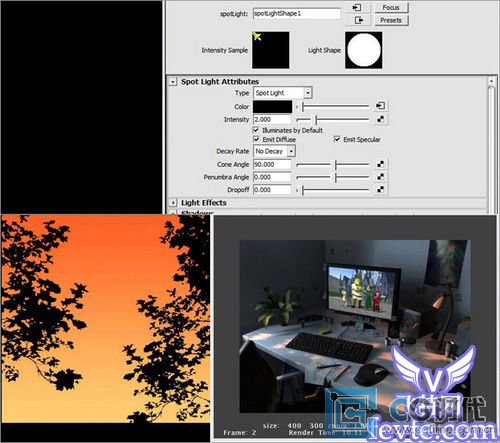Click the Color slider track
The image size is (500, 443).
click(333, 107)
